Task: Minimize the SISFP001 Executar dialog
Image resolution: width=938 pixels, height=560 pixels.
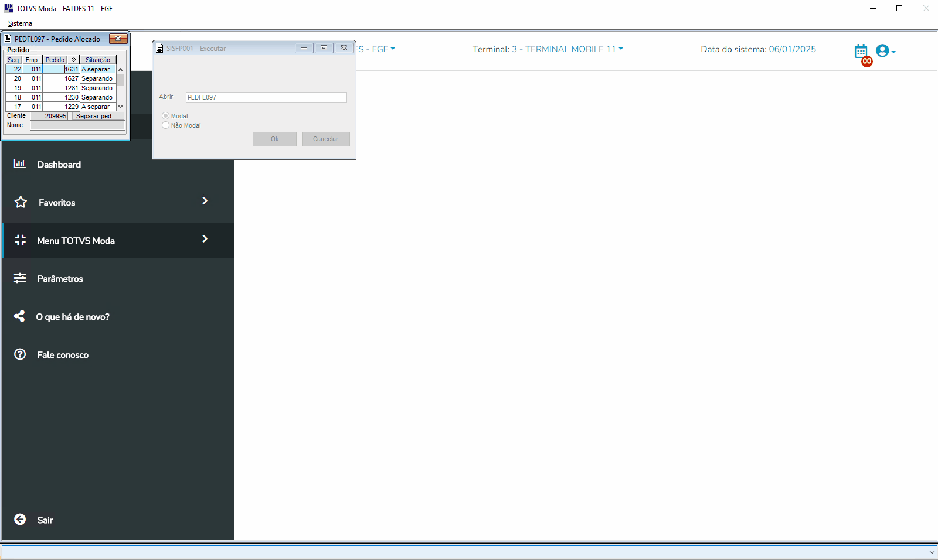Action: (304, 48)
